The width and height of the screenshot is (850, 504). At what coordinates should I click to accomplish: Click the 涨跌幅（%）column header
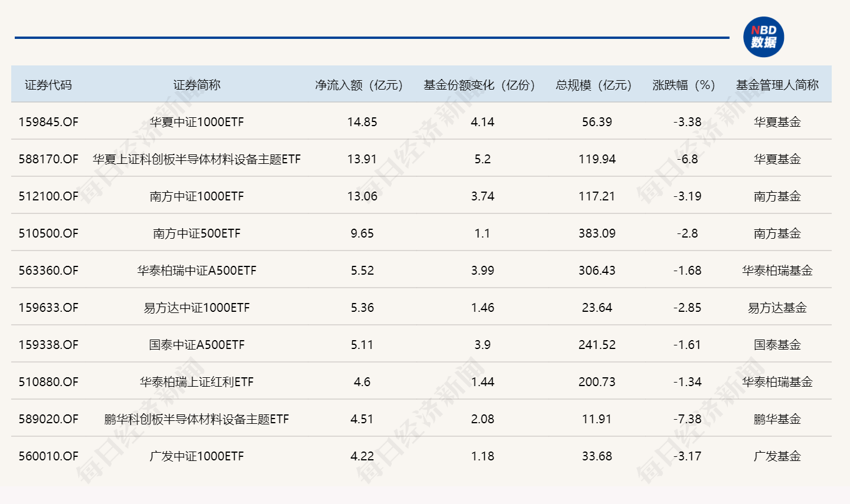point(684,85)
